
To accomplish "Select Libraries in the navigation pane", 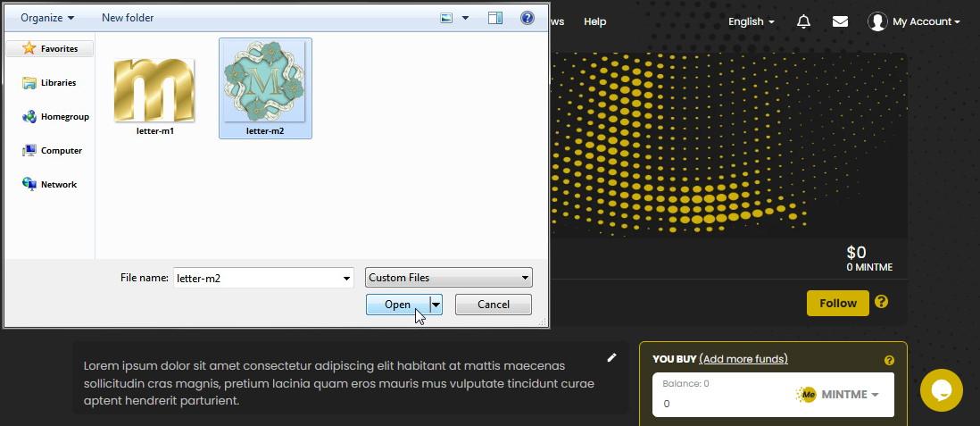I will click(x=58, y=83).
